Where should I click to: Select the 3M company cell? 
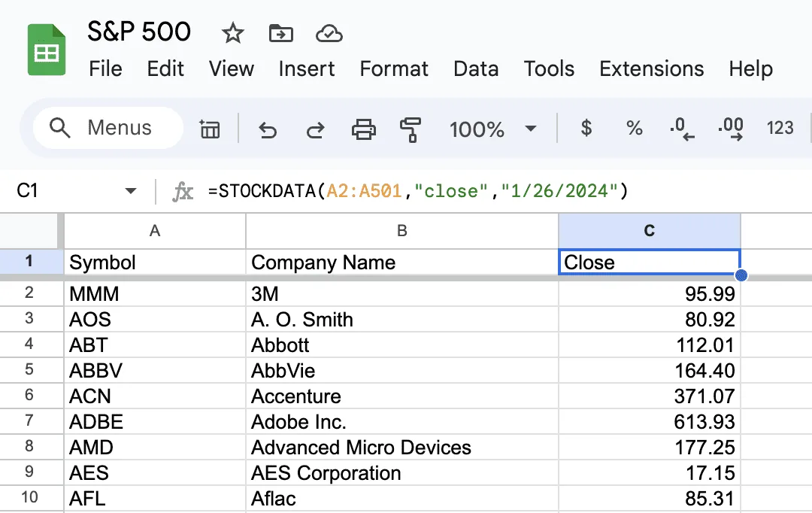(401, 294)
